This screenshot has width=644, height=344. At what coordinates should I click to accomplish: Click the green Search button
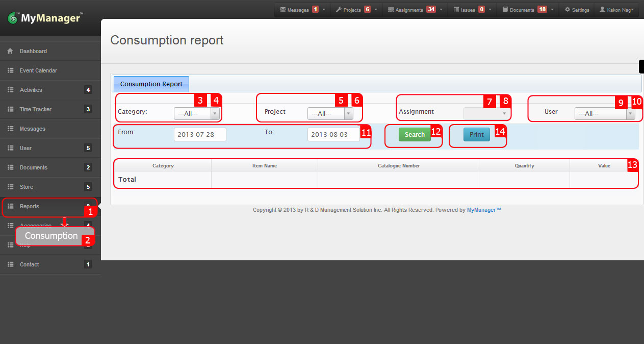[414, 134]
